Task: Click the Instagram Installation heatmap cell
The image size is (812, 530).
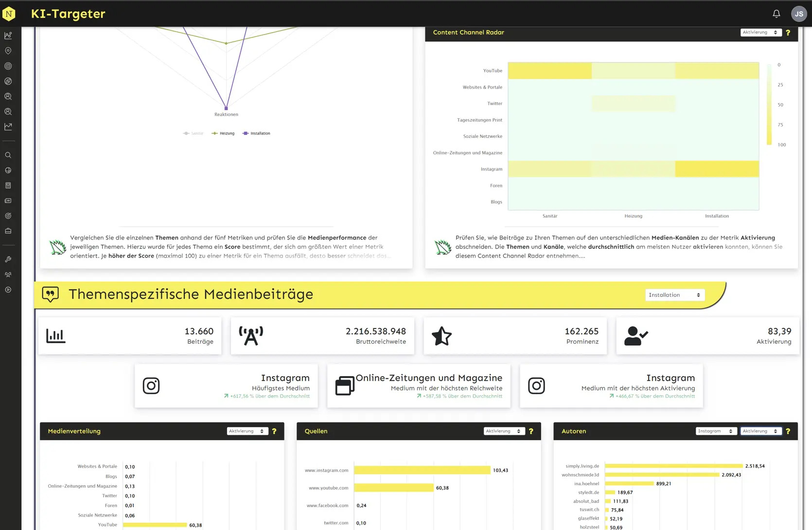Action: 717,169
